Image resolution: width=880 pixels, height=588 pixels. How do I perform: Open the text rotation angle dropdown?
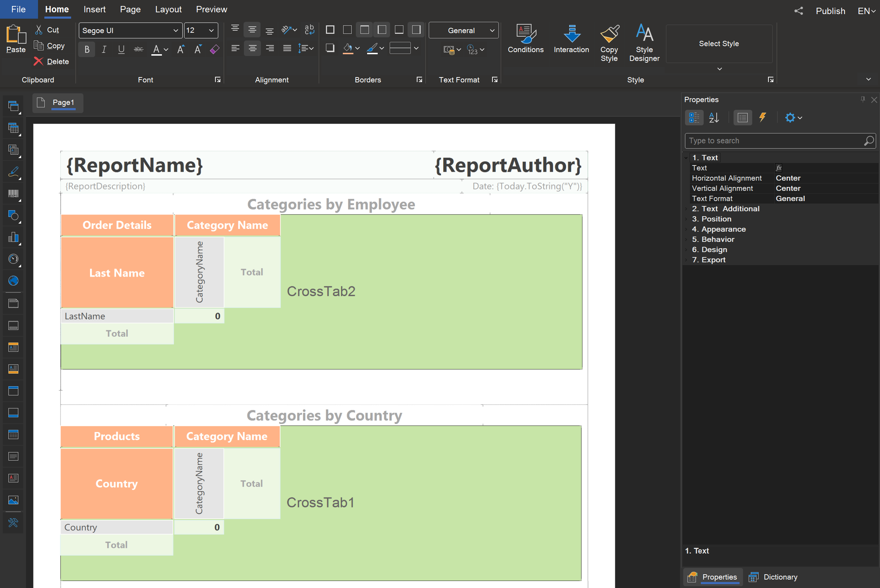point(289,30)
